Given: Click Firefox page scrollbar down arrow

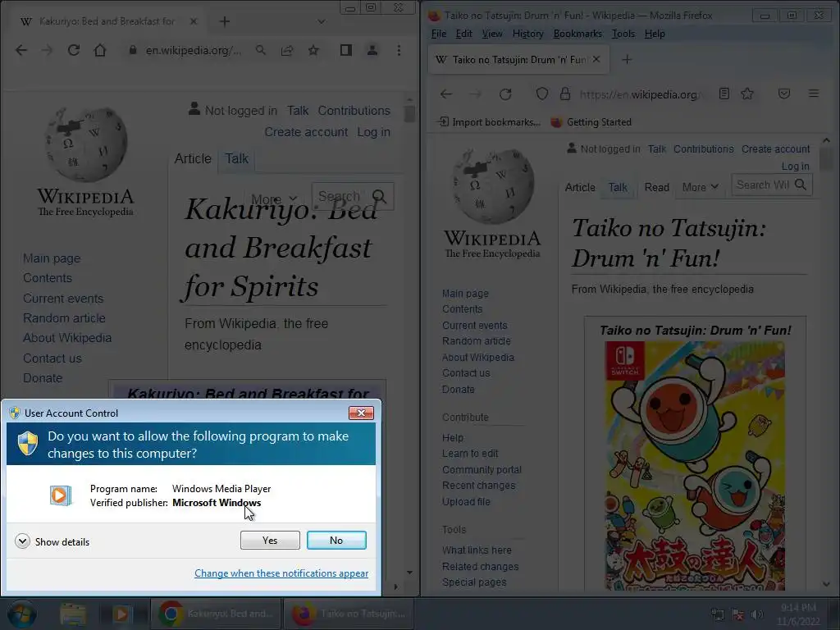Looking at the screenshot, I should click(x=827, y=584).
